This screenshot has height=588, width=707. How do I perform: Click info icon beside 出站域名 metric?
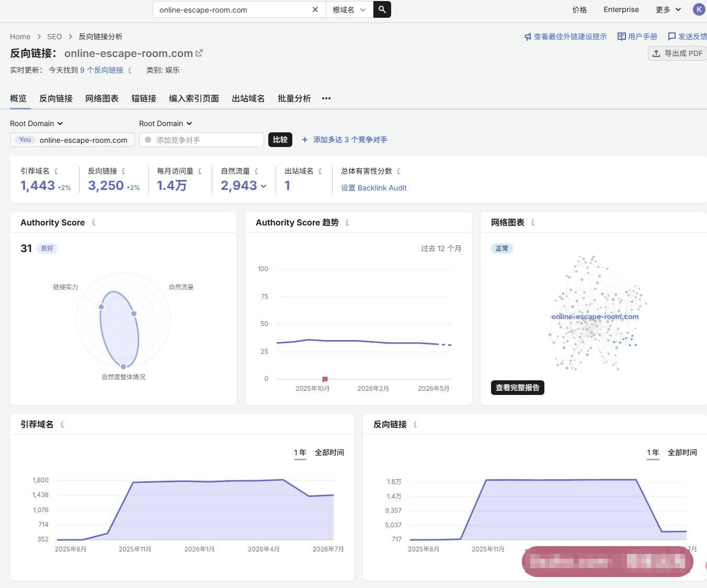[320, 171]
